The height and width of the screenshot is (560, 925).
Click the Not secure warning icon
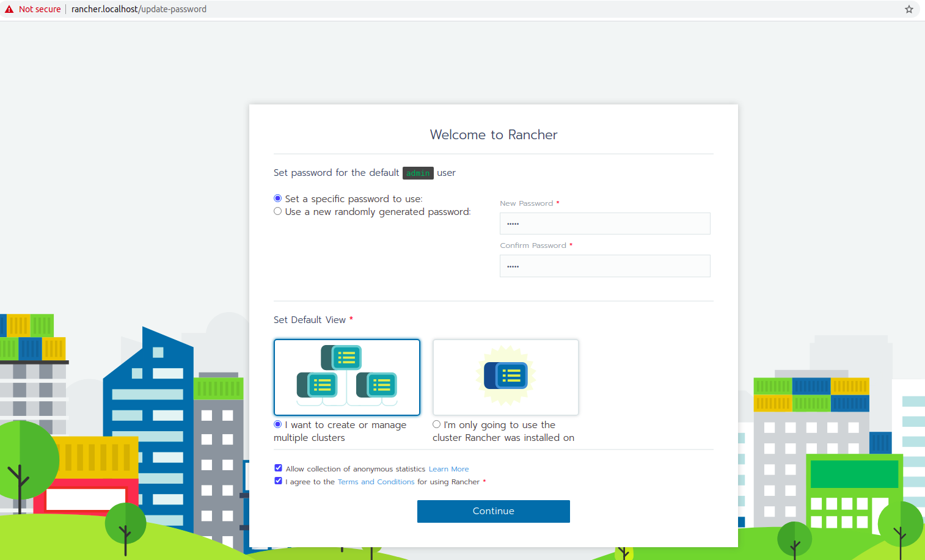coord(8,9)
